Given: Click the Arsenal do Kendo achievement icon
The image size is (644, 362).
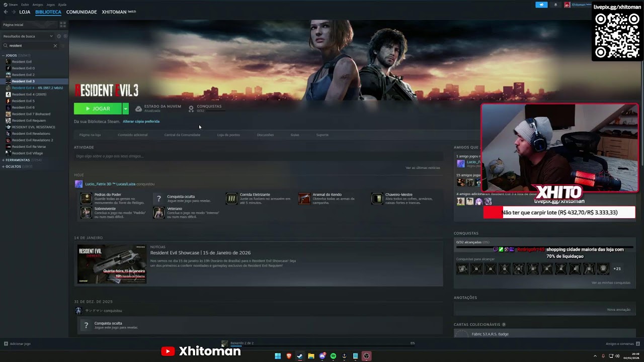Looking at the screenshot, I should click(x=304, y=199).
